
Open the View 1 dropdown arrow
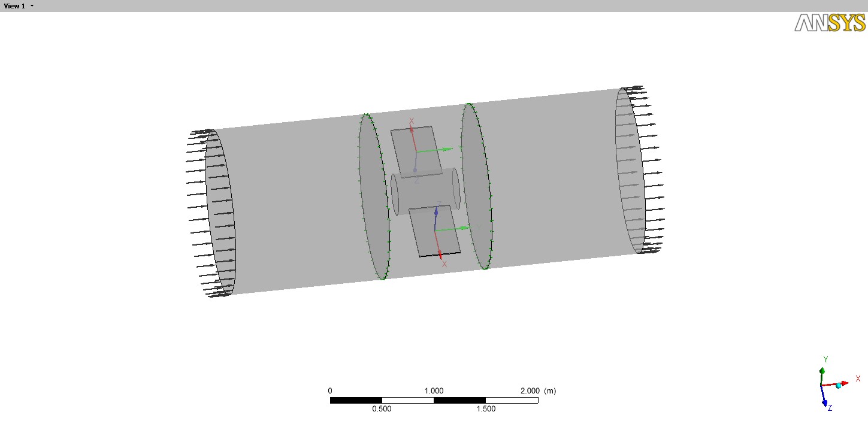[32, 6]
